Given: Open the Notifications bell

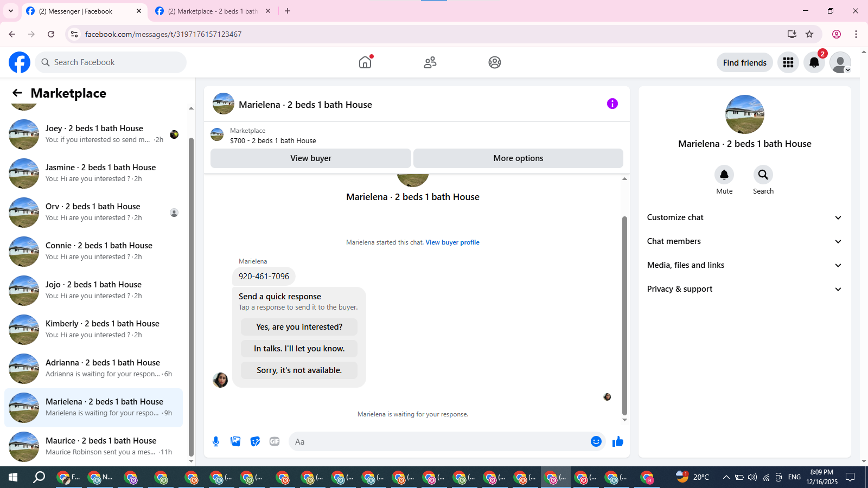Looking at the screenshot, I should click(x=814, y=62).
